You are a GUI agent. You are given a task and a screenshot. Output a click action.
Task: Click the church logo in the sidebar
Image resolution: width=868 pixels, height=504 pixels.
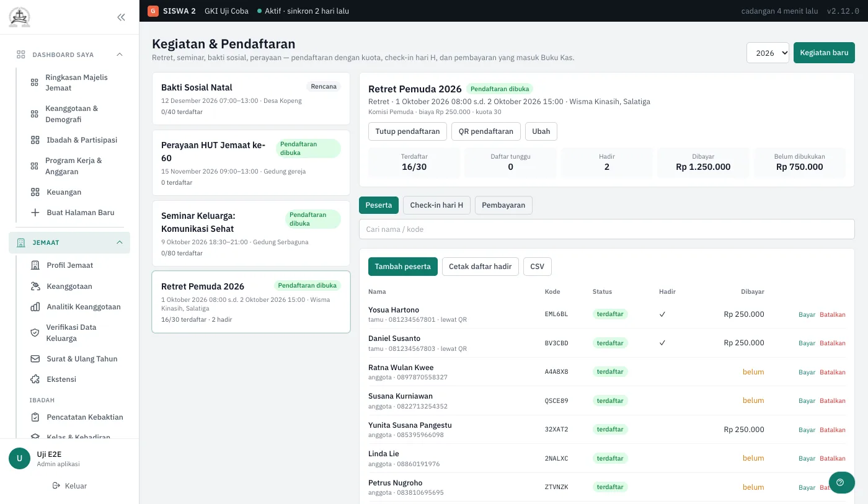pyautogui.click(x=19, y=17)
